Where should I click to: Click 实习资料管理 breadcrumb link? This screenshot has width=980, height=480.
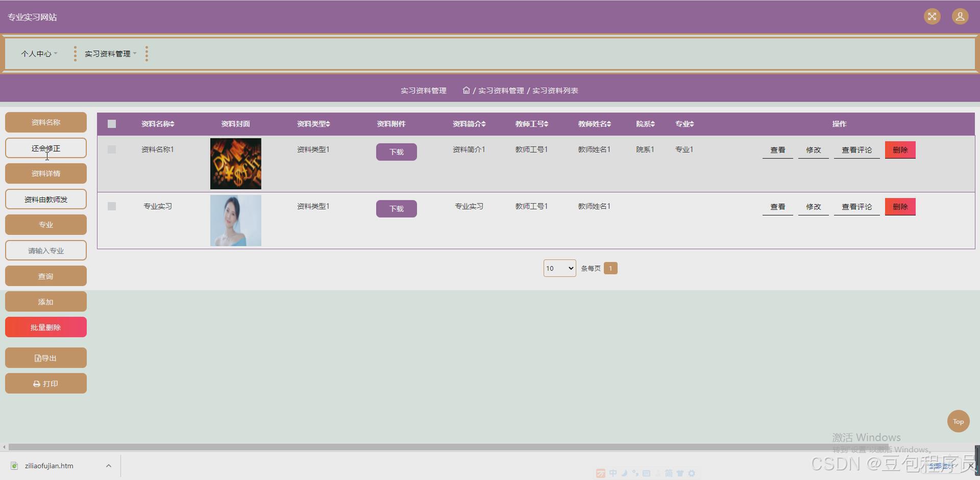pyautogui.click(x=501, y=90)
